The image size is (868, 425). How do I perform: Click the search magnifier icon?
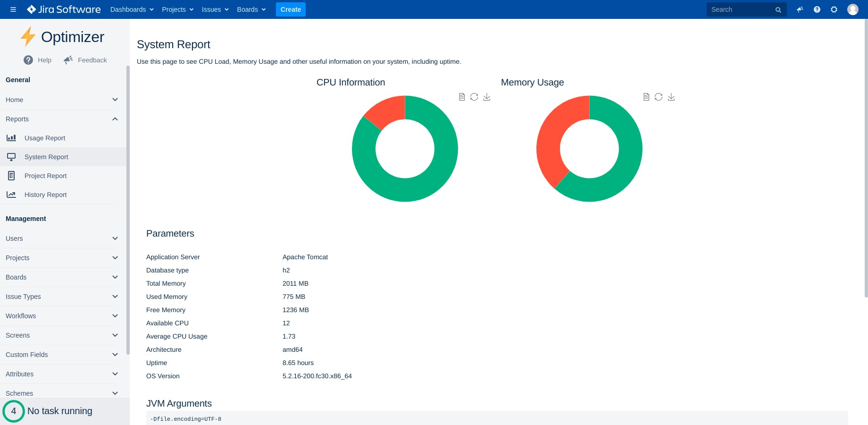click(778, 10)
